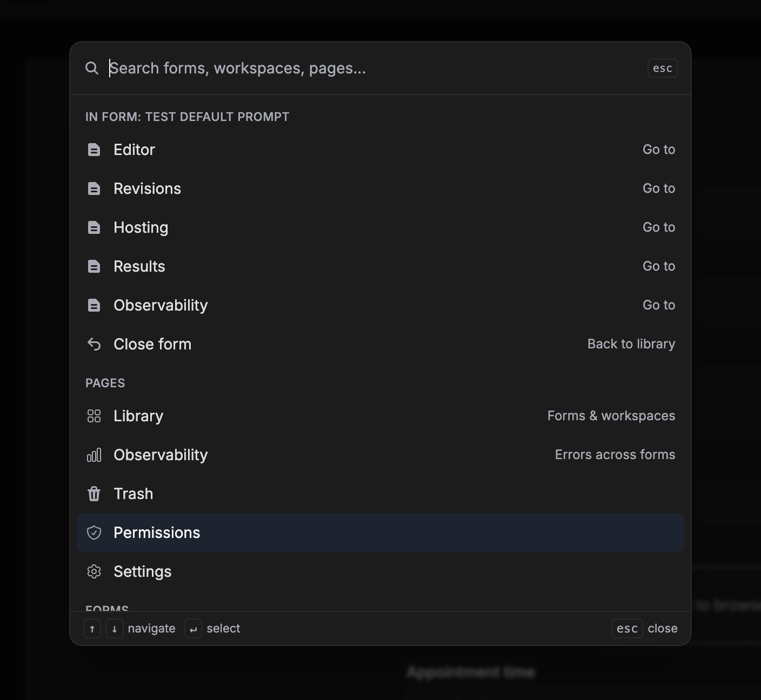Click the Editor document icon
Screen dimensions: 761x700
click(94, 150)
